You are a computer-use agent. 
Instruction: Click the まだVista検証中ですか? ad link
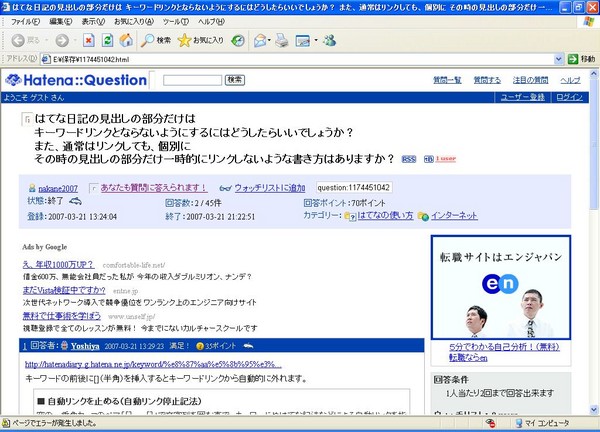[x=64, y=290]
